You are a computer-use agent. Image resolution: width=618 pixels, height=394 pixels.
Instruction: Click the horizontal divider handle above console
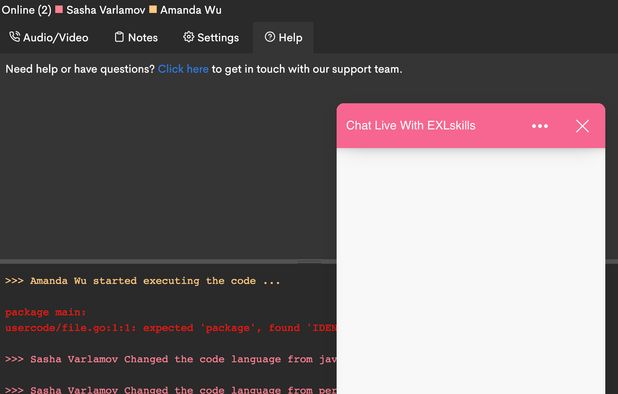pyautogui.click(x=309, y=261)
